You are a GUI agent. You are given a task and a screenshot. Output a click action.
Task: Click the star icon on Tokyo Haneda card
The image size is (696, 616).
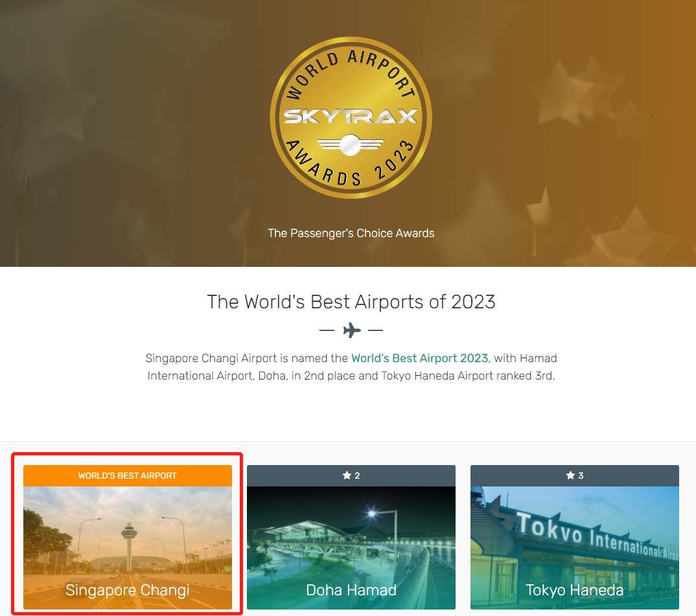[570, 475]
